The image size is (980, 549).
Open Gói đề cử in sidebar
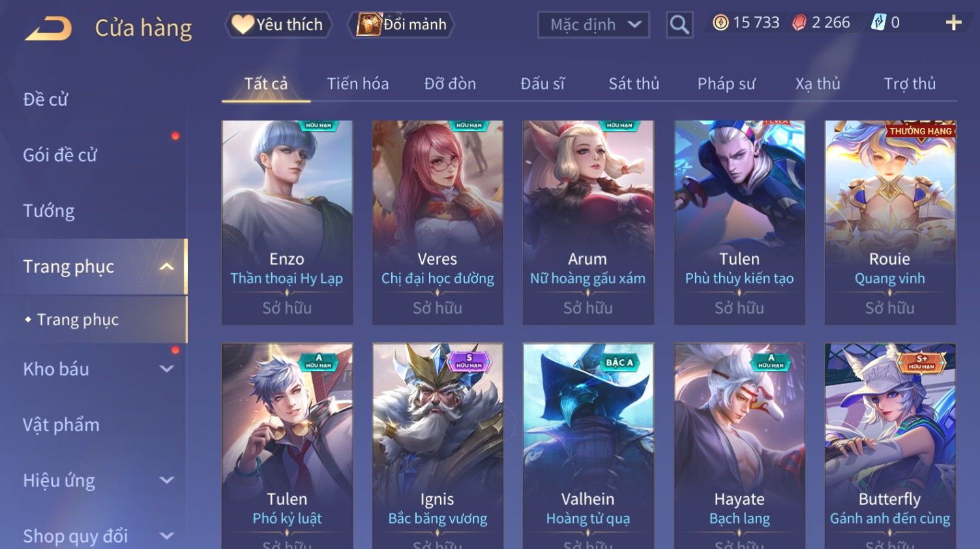point(60,155)
